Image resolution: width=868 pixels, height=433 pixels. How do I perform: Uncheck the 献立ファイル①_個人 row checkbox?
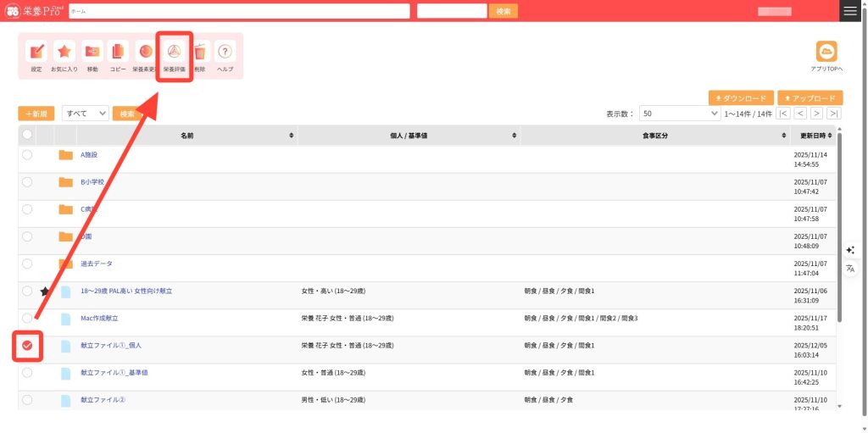click(x=27, y=345)
